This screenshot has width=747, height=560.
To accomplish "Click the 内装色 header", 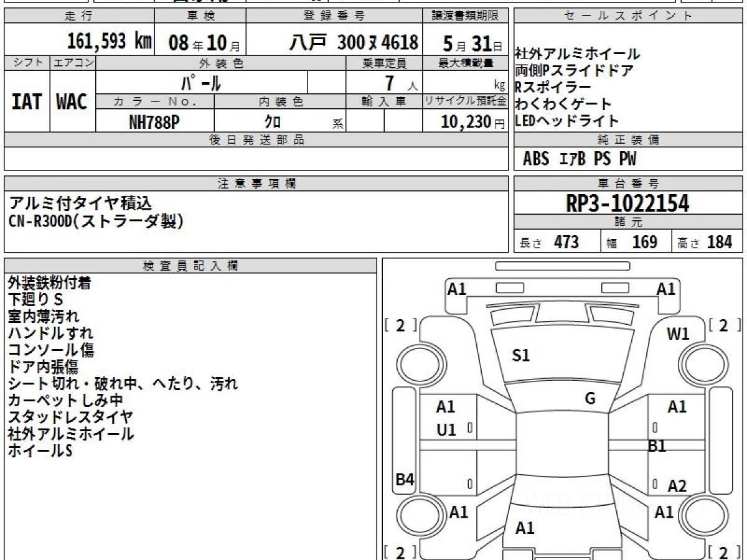I will coord(280,101).
